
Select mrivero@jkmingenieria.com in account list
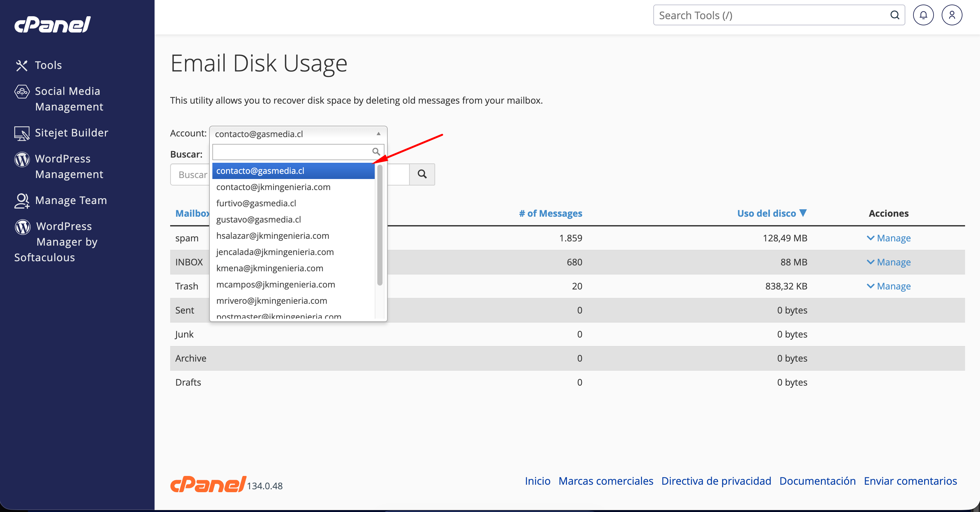(x=293, y=301)
